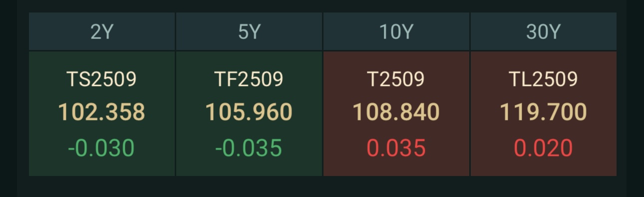
Task: Select the 2Y column header
Action: [102, 31]
